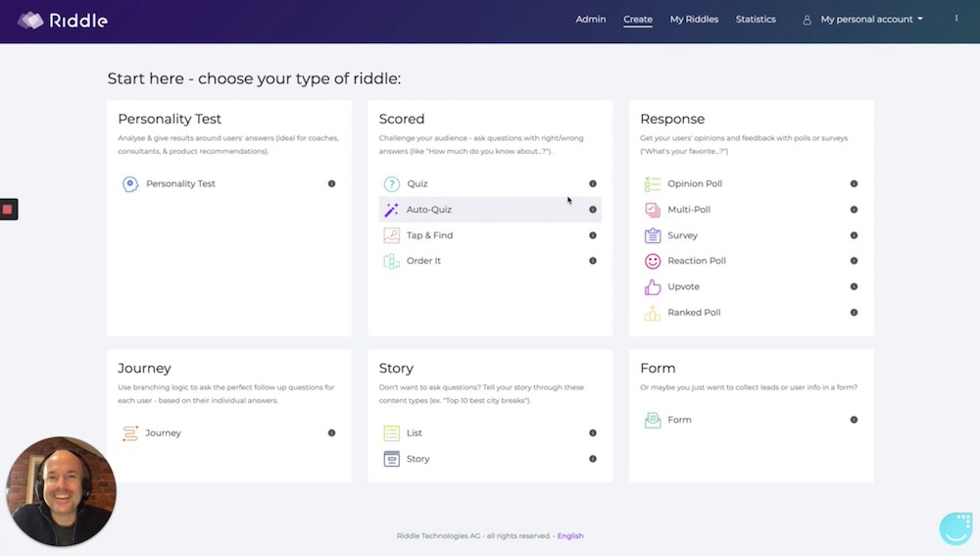Image resolution: width=980 pixels, height=556 pixels.
Task: Show info for Story type
Action: pyautogui.click(x=593, y=459)
